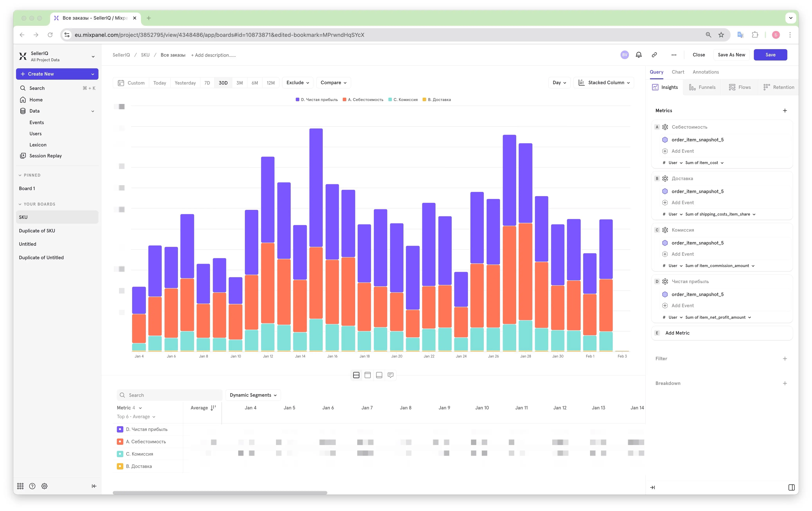This screenshot has height=511, width=812.
Task: Collapse the Data section in sidebar
Action: coord(93,111)
